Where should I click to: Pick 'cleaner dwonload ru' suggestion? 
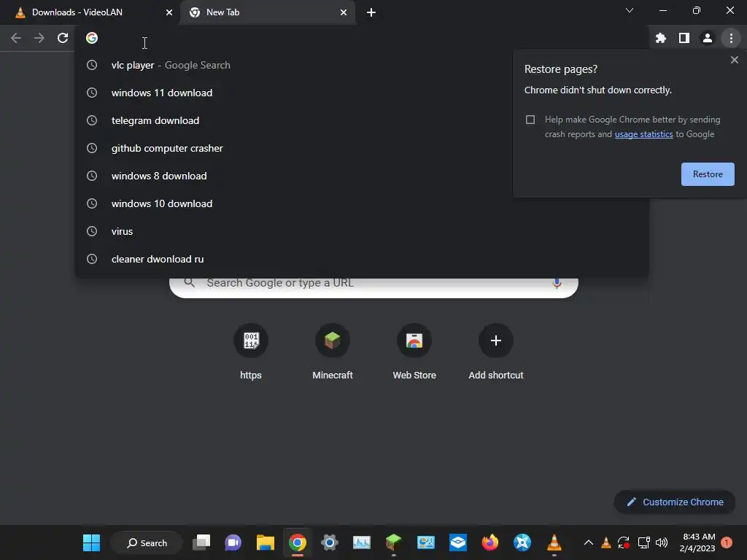click(362, 259)
